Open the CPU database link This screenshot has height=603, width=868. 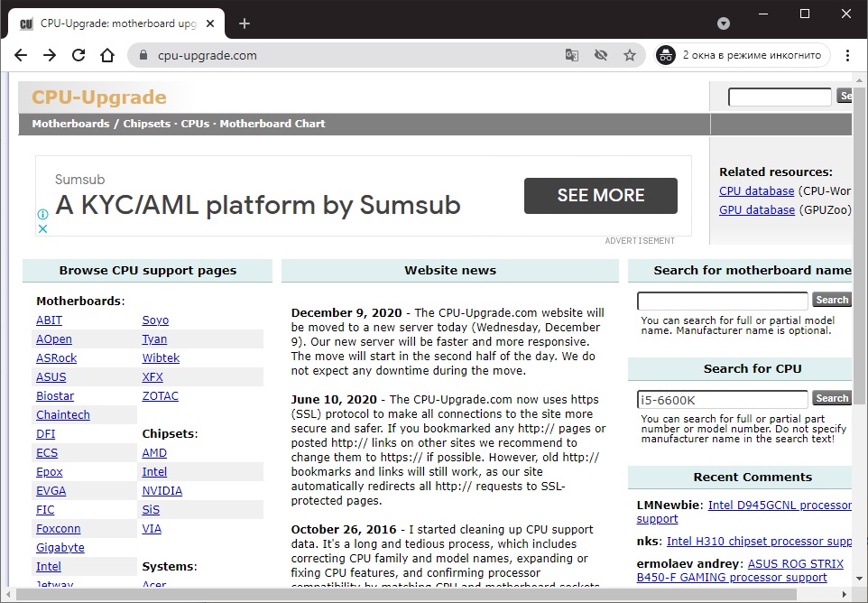[756, 191]
